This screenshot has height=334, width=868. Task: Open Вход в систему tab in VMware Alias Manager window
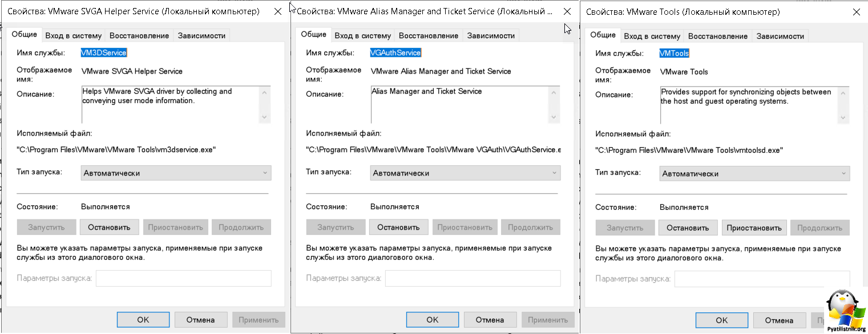click(x=362, y=35)
